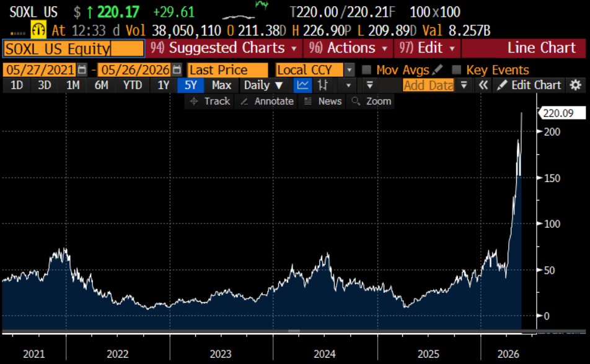Select the 6M time range

coord(101,85)
